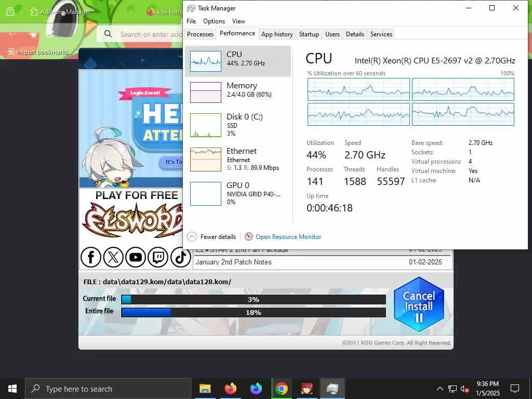Switch to Users tab
This screenshot has height=399, width=532.
332,34
